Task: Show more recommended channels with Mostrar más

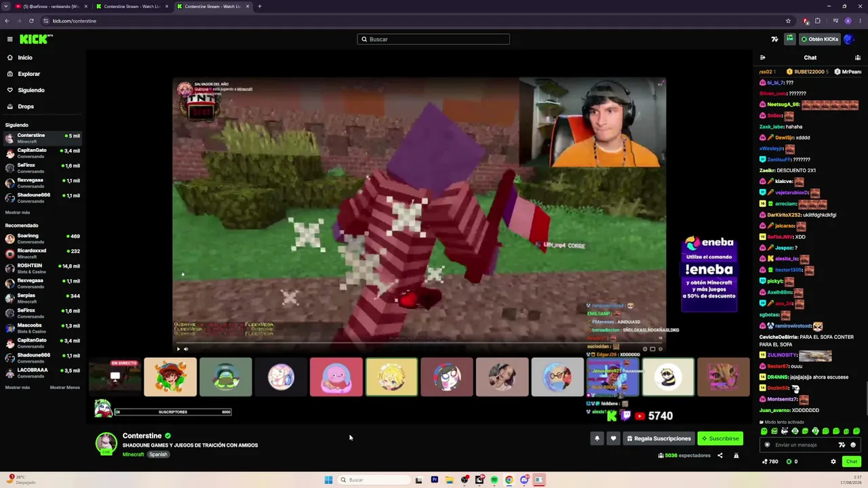Action: click(x=18, y=388)
